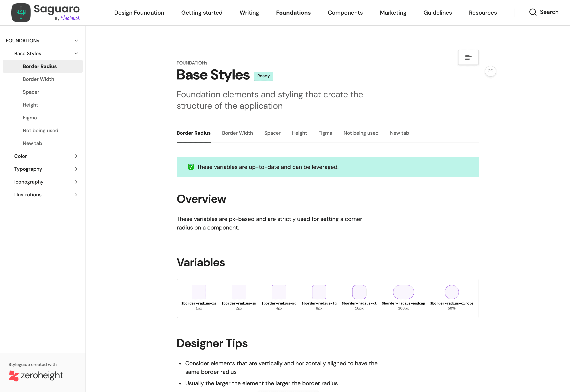Click the zeroheight logo
Image resolution: width=570 pixels, height=392 pixels.
pos(36,376)
